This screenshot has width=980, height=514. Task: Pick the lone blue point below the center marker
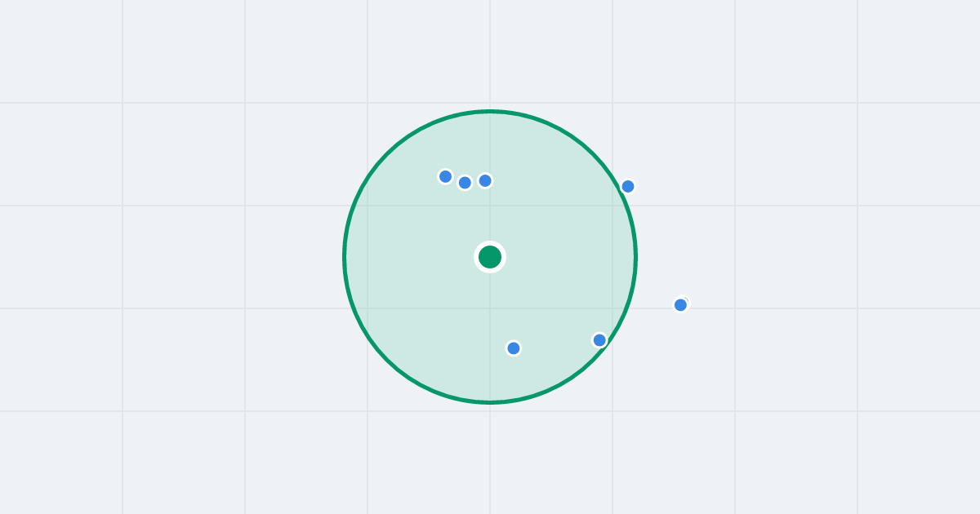click(x=514, y=348)
